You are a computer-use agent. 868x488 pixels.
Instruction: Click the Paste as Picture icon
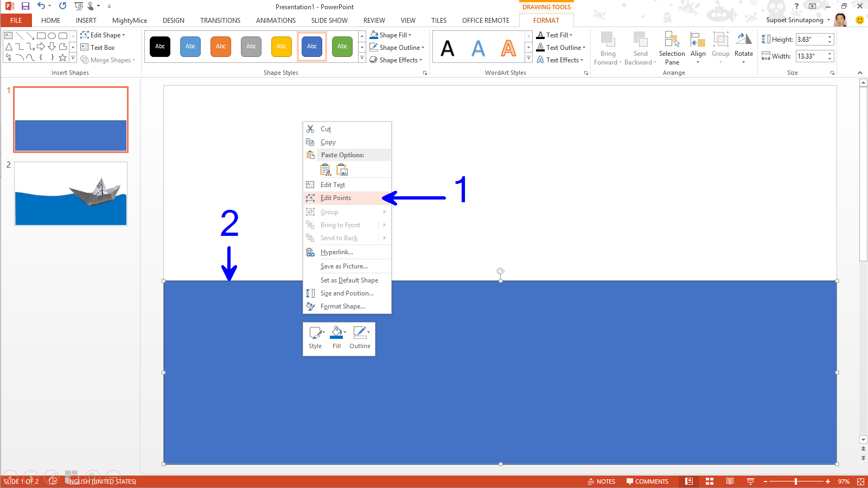click(x=342, y=170)
